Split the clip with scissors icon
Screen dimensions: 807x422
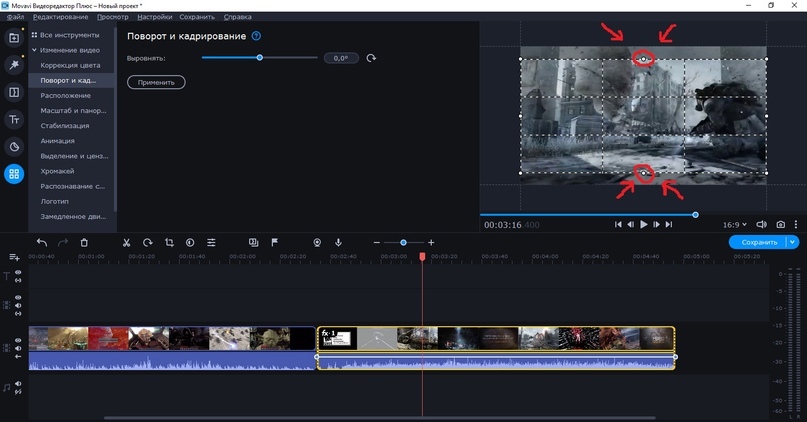(x=126, y=242)
